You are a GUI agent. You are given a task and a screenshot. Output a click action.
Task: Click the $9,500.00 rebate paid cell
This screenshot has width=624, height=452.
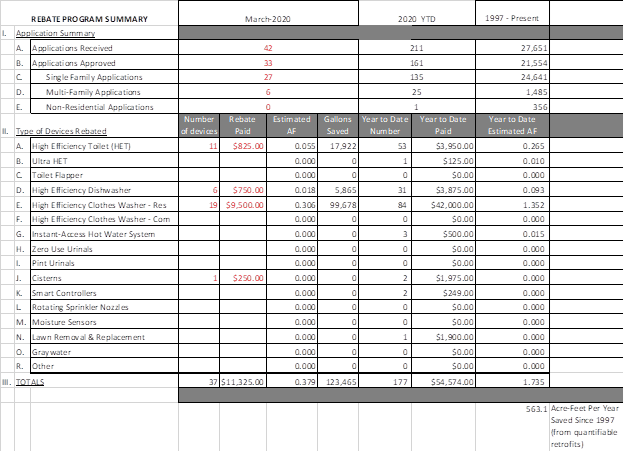click(243, 201)
